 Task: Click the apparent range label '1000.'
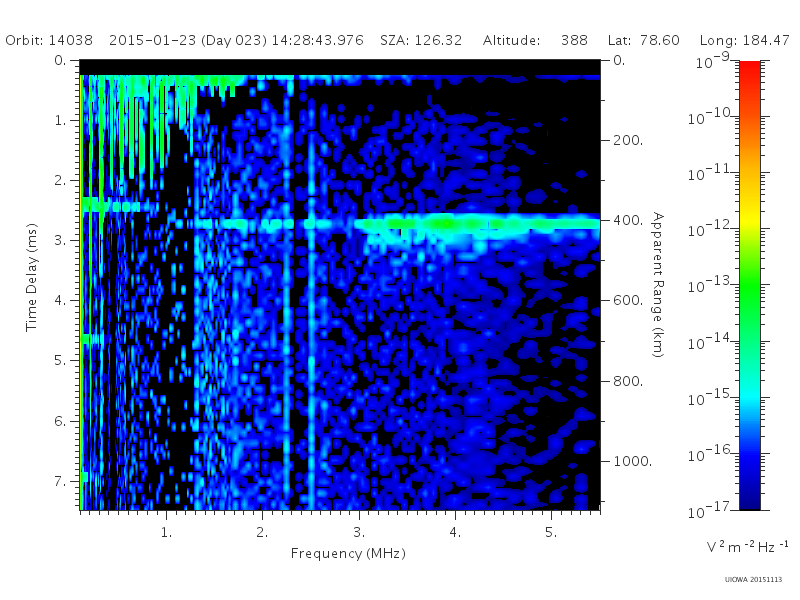coord(633,461)
